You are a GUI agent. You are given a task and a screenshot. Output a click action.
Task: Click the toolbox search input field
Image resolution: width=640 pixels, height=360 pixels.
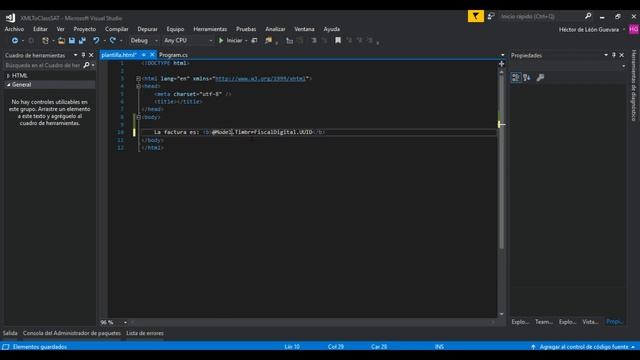pyautogui.click(x=43, y=65)
